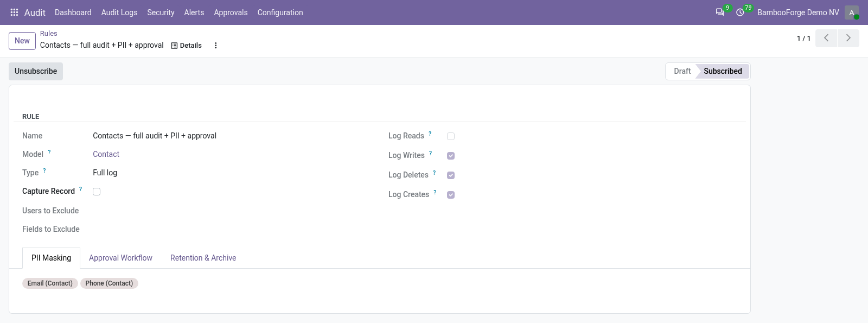Viewport: 868px width, 323px height.
Task: Select the Subscribed status stage
Action: coord(723,71)
